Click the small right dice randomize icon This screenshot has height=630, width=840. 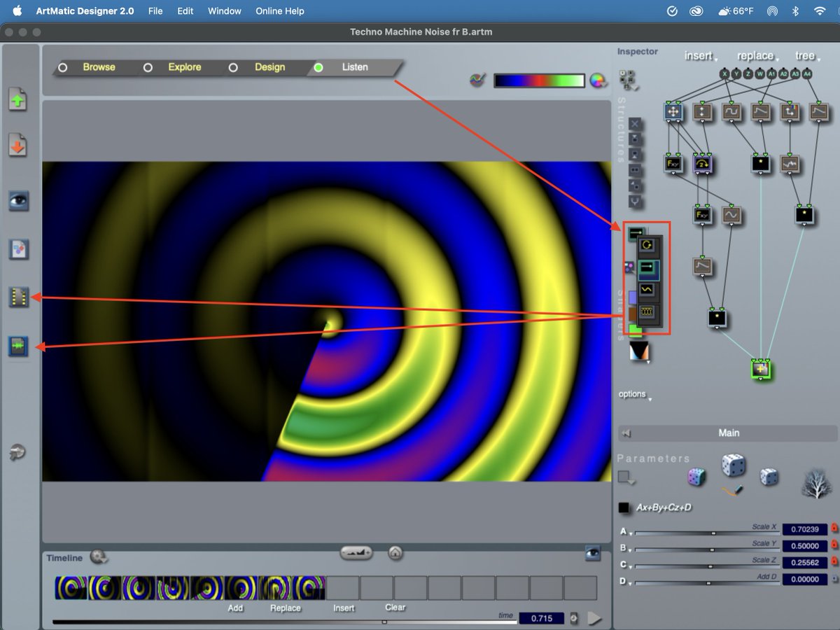coord(769,476)
